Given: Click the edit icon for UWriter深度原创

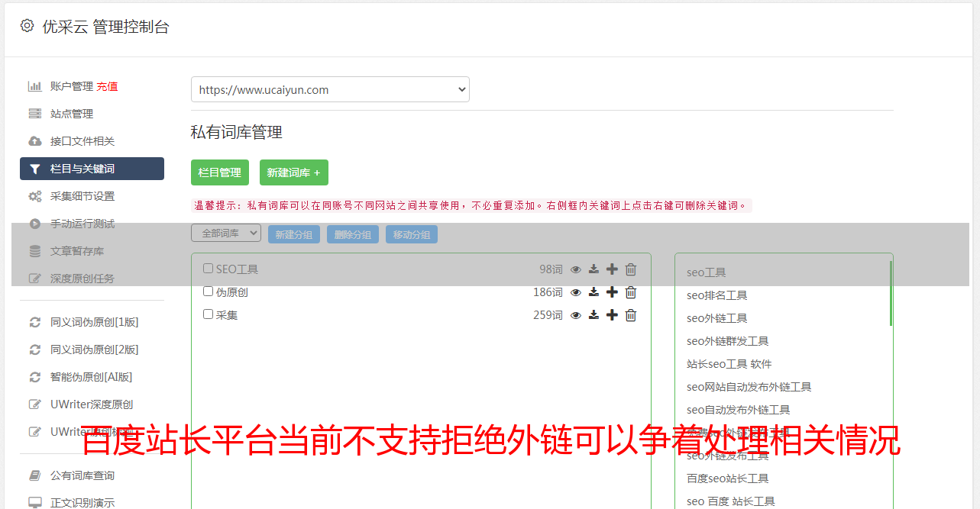Looking at the screenshot, I should 35,404.
